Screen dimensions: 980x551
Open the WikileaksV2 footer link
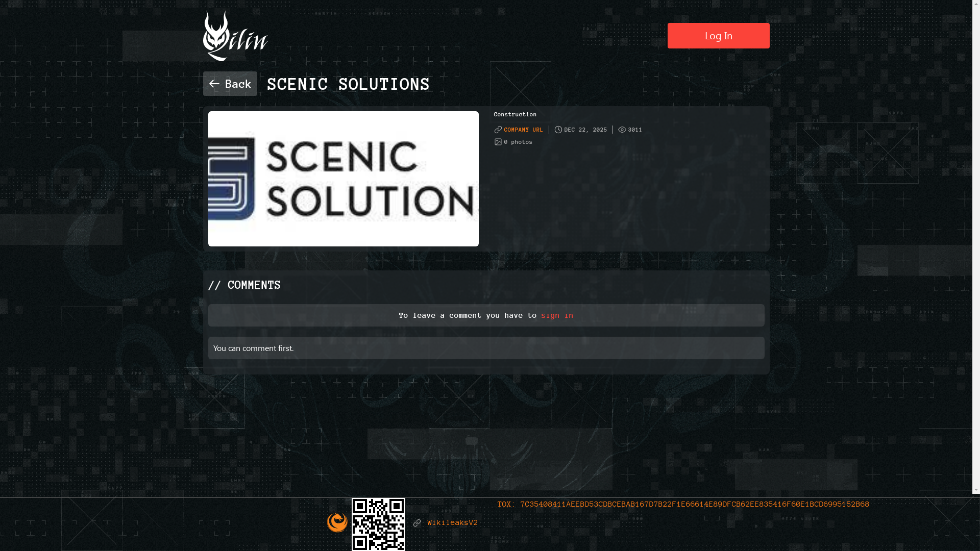coord(452,523)
